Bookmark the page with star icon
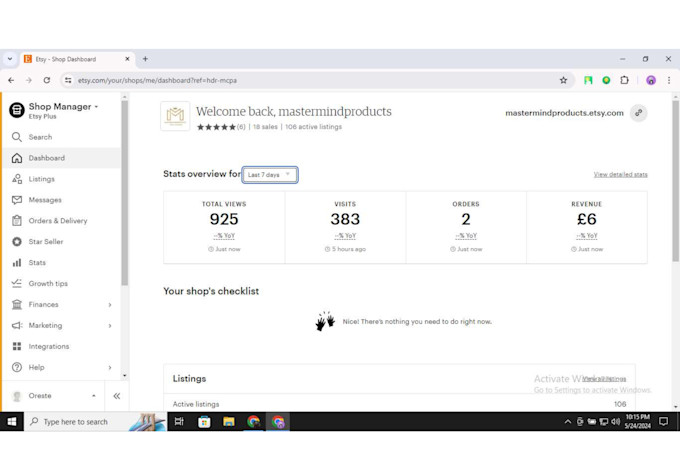The image size is (680, 459). 563,80
